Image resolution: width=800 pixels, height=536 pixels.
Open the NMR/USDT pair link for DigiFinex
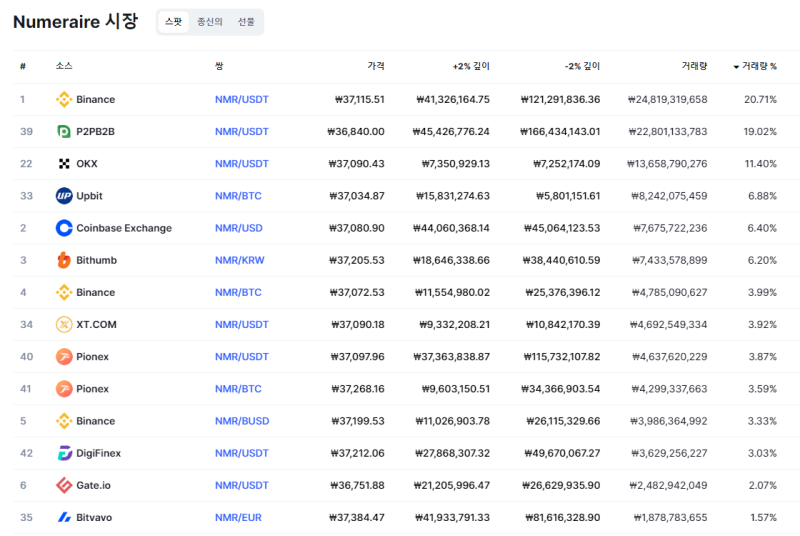(x=242, y=453)
